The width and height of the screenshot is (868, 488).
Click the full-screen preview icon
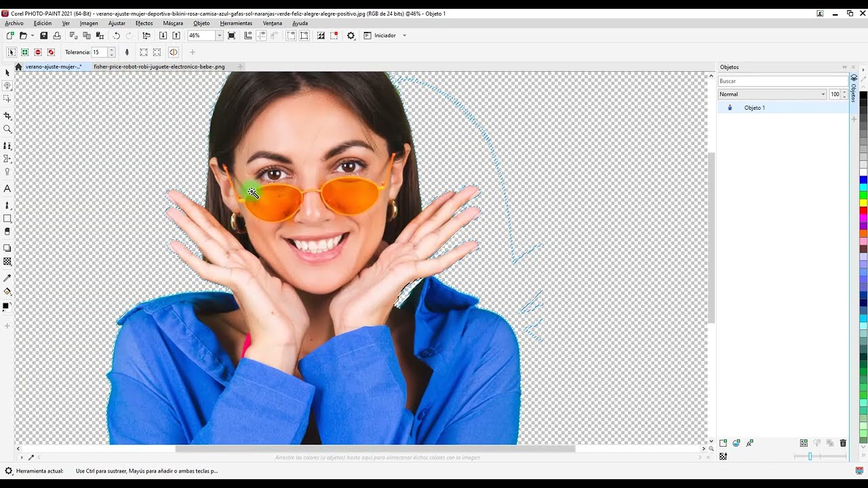click(x=231, y=35)
